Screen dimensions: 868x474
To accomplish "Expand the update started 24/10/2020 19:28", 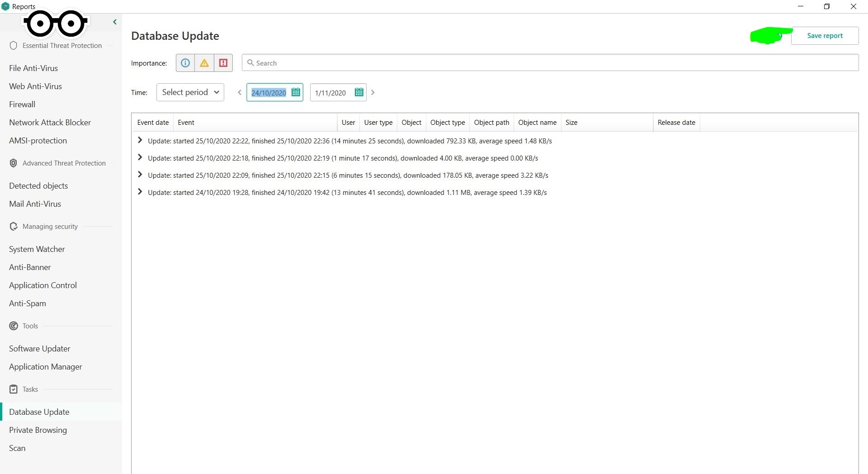I will 140,192.
